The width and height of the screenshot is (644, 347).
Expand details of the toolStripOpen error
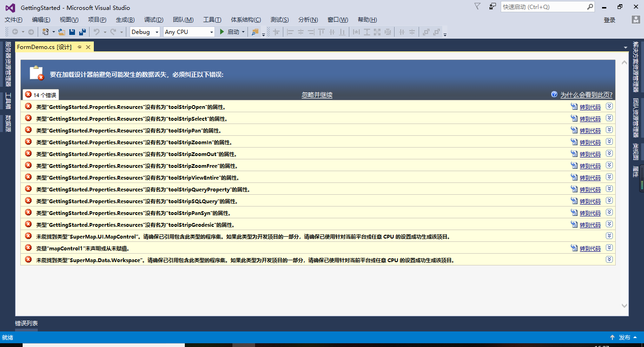609,107
